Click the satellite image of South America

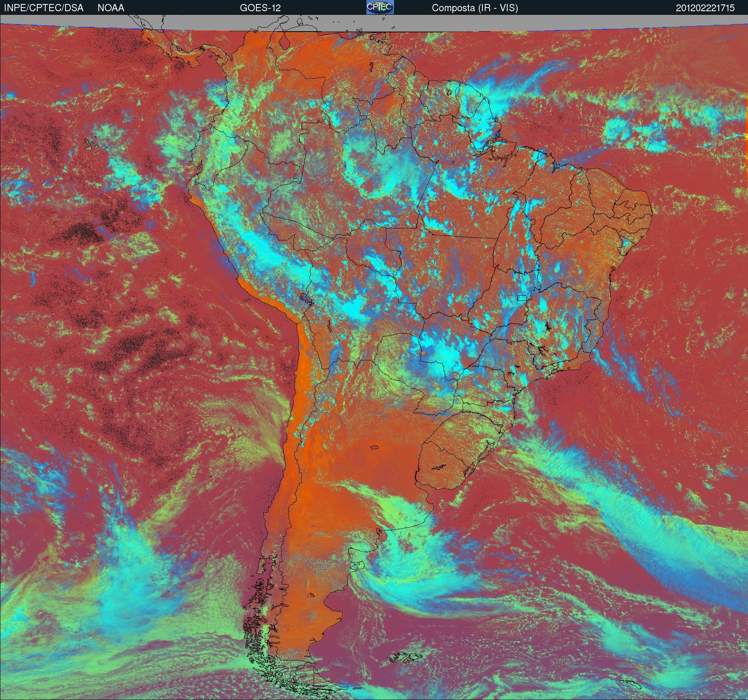[x=374, y=357]
